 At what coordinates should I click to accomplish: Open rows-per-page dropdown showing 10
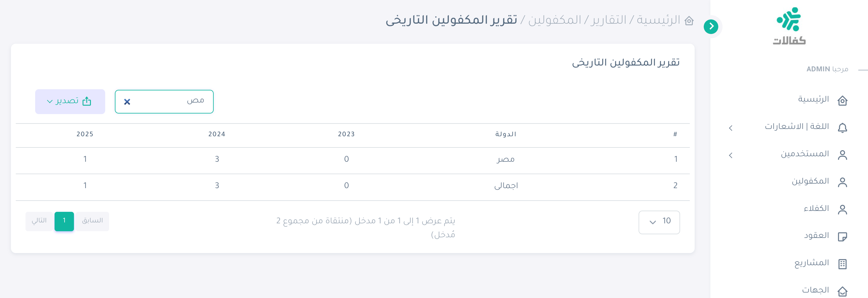pyautogui.click(x=659, y=222)
